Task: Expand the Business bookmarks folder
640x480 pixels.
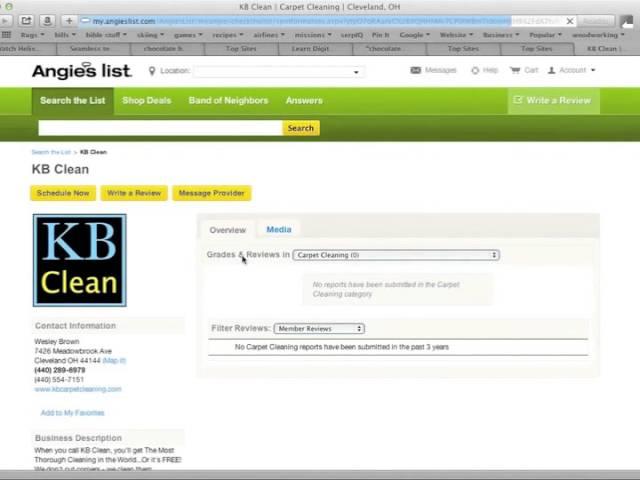Action: (501, 35)
